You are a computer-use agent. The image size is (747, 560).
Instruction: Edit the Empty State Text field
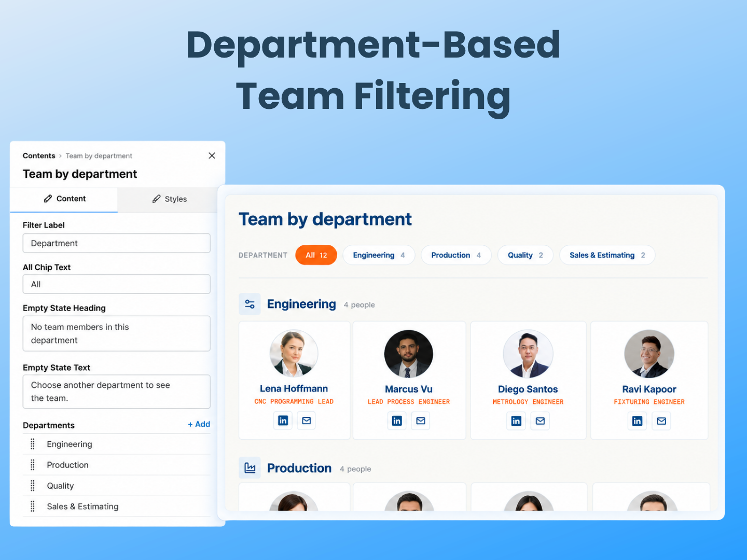click(x=117, y=391)
